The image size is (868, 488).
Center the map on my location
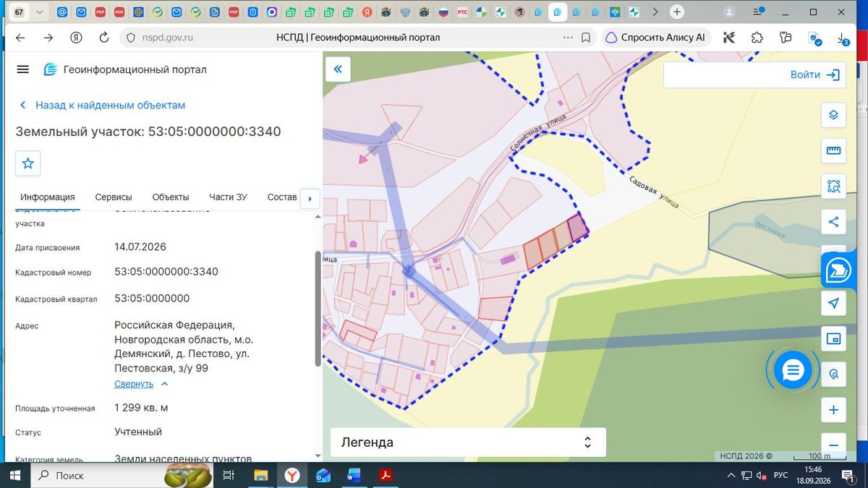[x=833, y=303]
